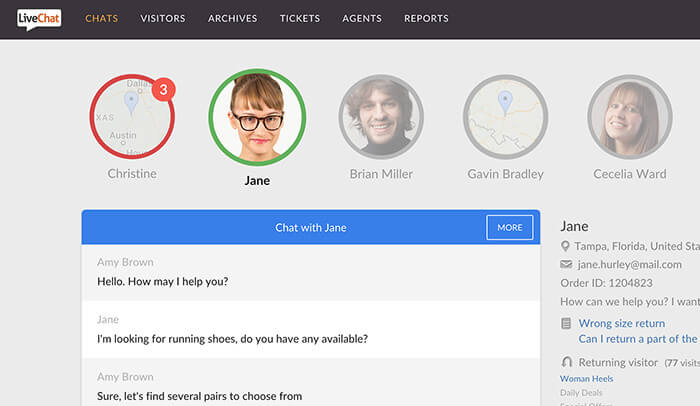Image resolution: width=700 pixels, height=406 pixels.
Task: Click the Gavin Bradley name label
Action: (x=505, y=174)
